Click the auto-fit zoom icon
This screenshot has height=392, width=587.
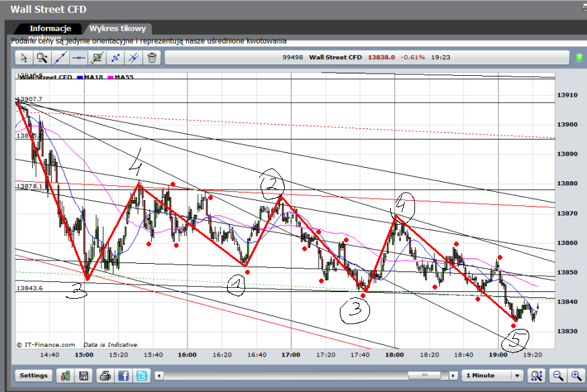(x=537, y=376)
